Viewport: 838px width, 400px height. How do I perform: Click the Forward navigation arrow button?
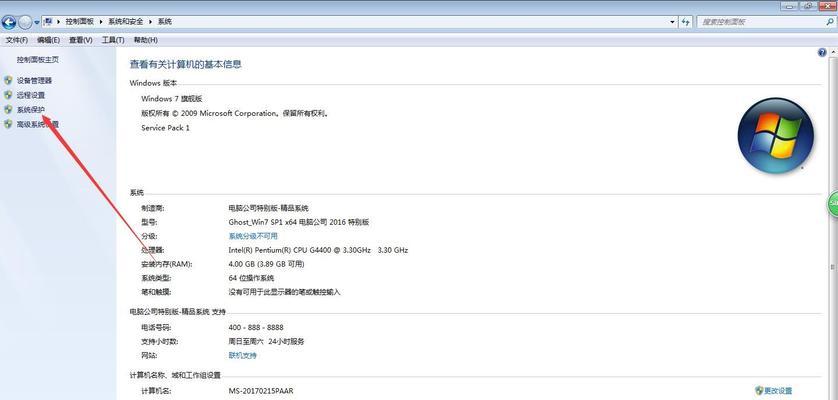click(x=25, y=22)
